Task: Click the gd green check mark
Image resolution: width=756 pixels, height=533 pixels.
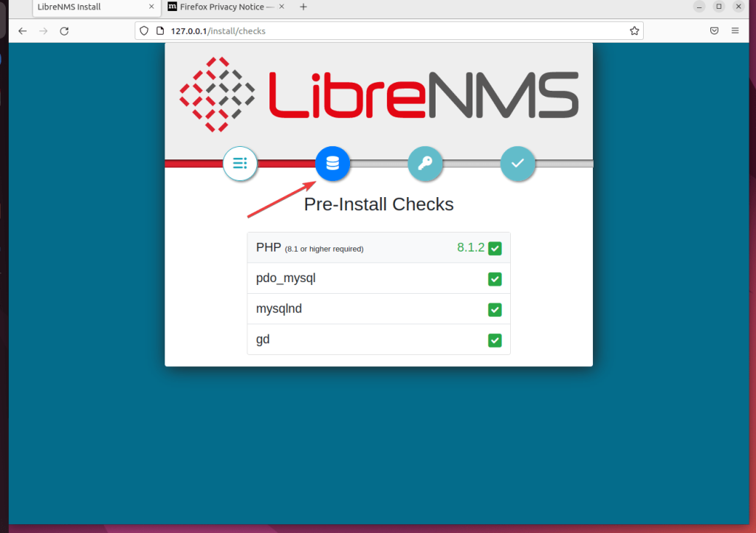Action: click(x=495, y=340)
